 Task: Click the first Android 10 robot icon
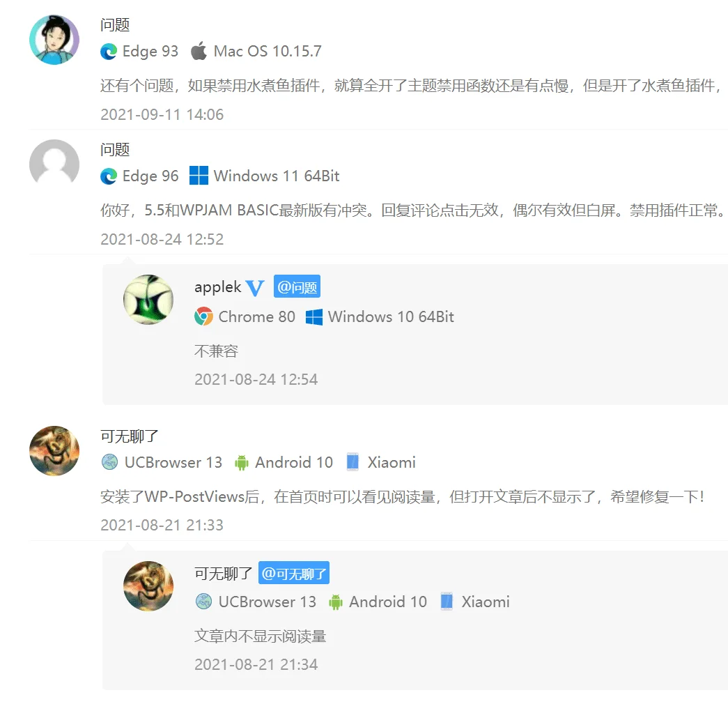242,463
